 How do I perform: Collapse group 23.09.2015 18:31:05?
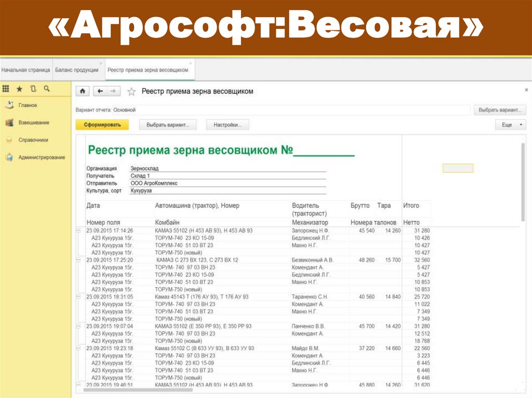pos(78,297)
